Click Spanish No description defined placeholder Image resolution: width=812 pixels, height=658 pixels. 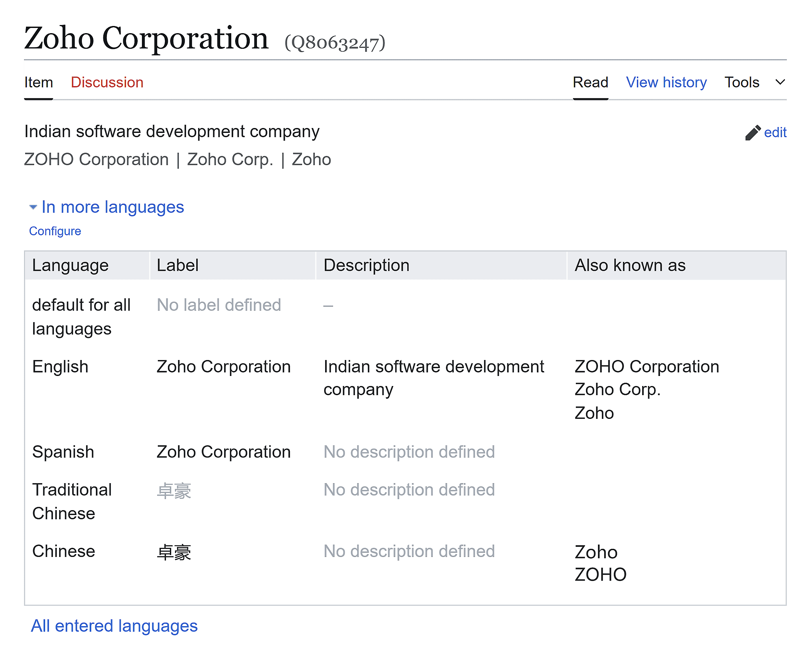coord(409,452)
